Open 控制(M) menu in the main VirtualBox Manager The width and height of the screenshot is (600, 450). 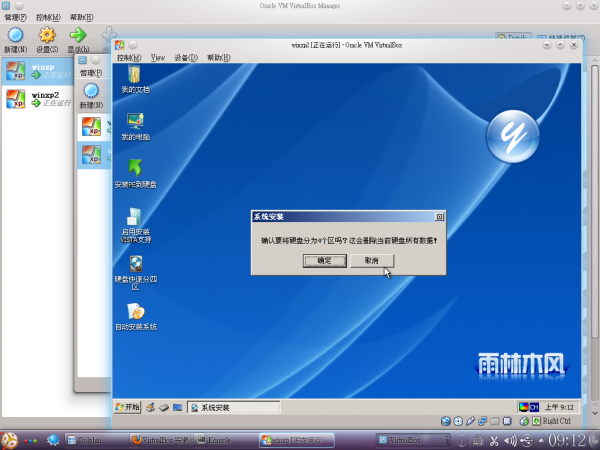coord(48,17)
